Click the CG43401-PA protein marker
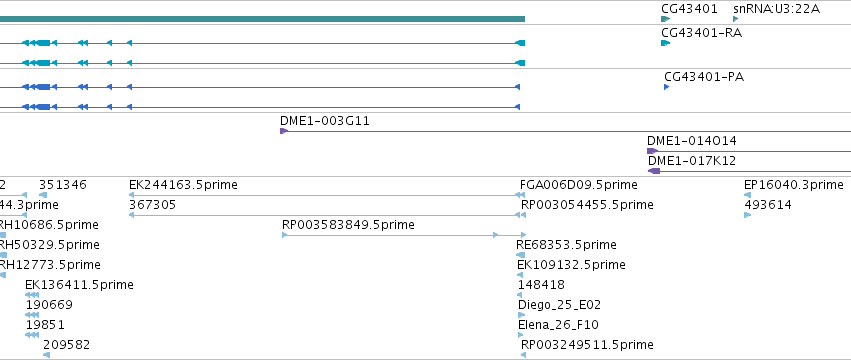Viewport: 851px width, 360px height. point(666,87)
